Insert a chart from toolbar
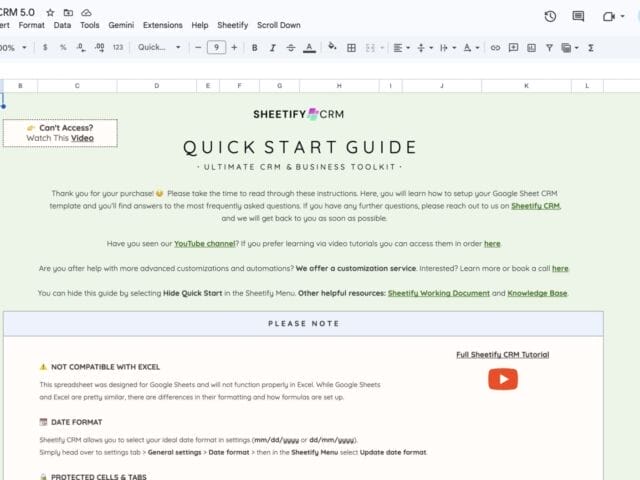This screenshot has height=480, width=640. pos(531,48)
